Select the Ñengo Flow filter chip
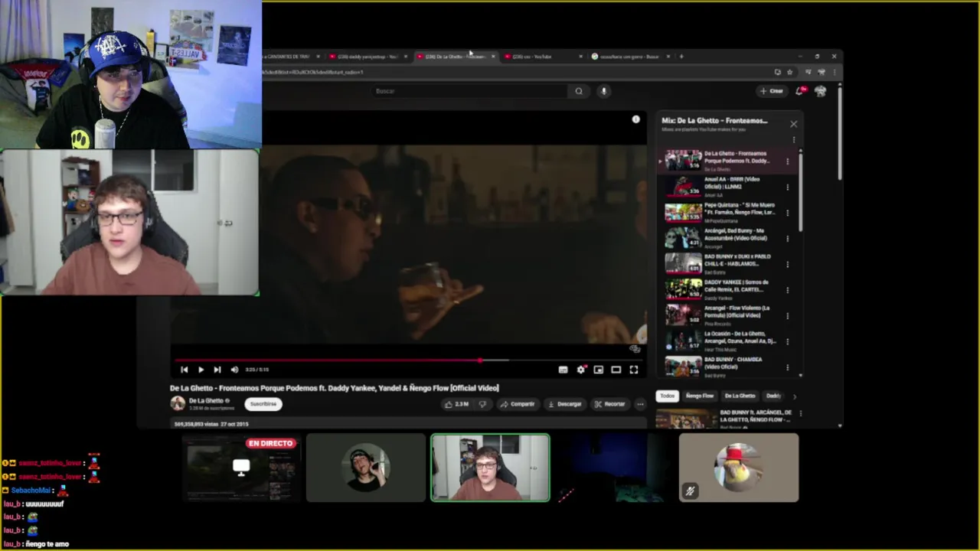 click(700, 396)
